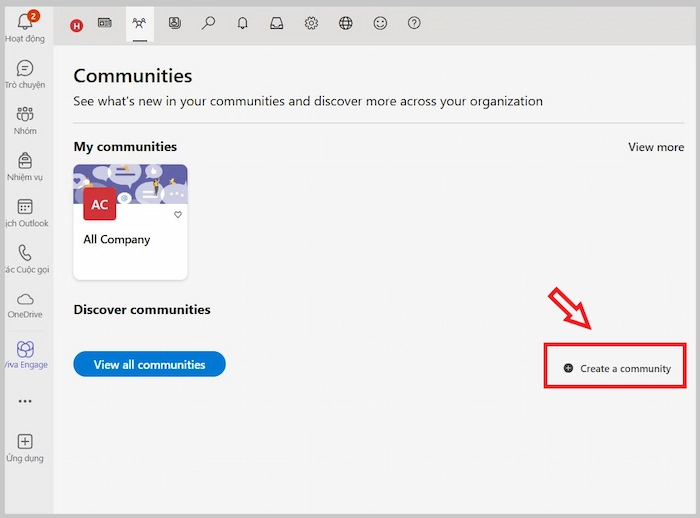Click the globe language icon
Image resolution: width=700 pixels, height=518 pixels.
[x=346, y=23]
